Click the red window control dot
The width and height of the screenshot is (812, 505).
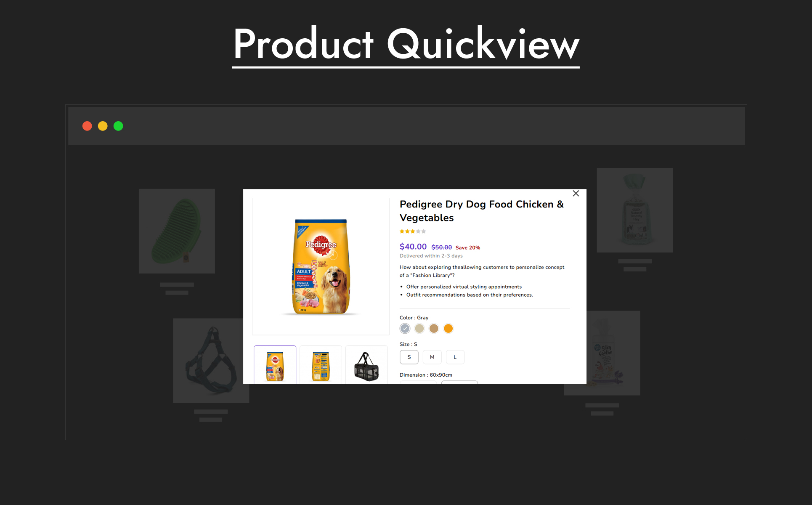pos(87,126)
